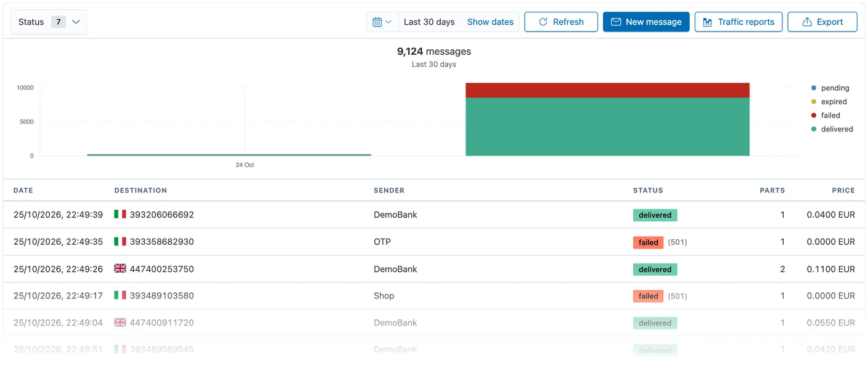Click delivered badge for 393206066692
The image size is (868, 365).
[655, 215]
